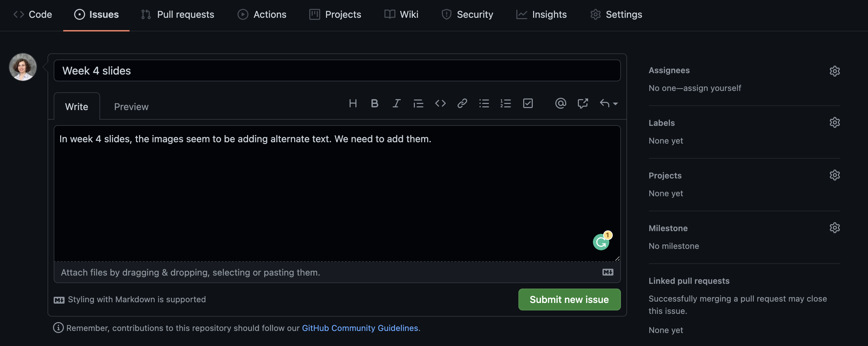Viewport: 868px width, 346px height.
Task: Apply italic formatting
Action: pyautogui.click(x=396, y=104)
